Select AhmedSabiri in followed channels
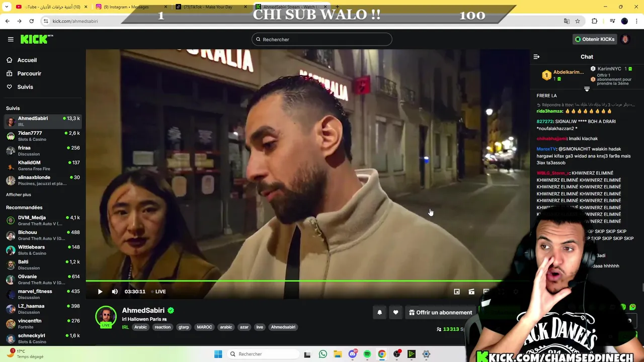The image size is (644, 362). coord(43,121)
